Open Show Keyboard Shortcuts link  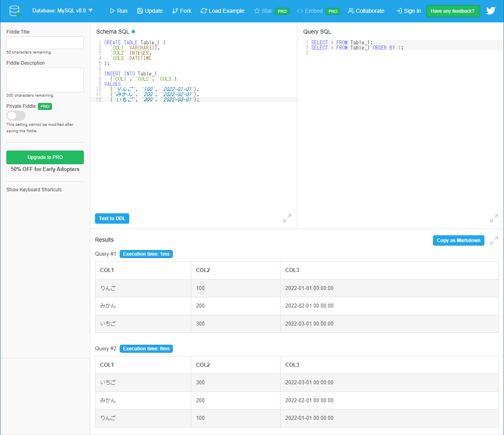tap(34, 190)
